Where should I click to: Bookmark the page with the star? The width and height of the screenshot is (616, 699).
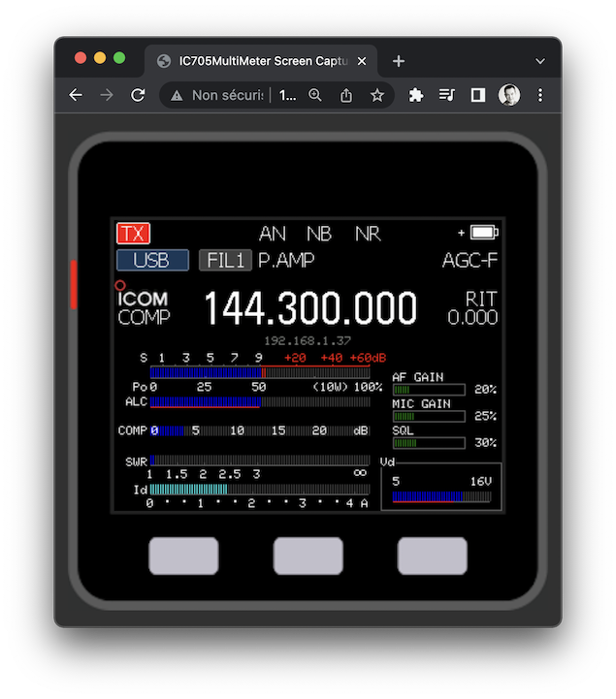(x=377, y=95)
